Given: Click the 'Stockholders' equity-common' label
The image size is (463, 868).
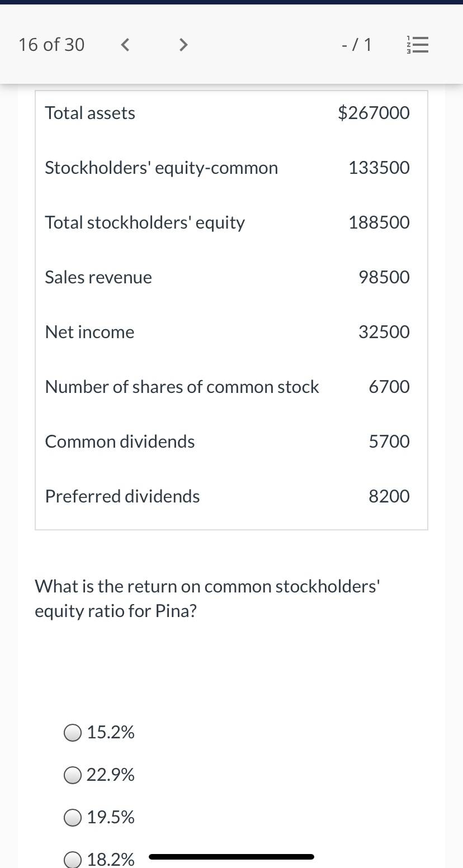Looking at the screenshot, I should tap(161, 168).
